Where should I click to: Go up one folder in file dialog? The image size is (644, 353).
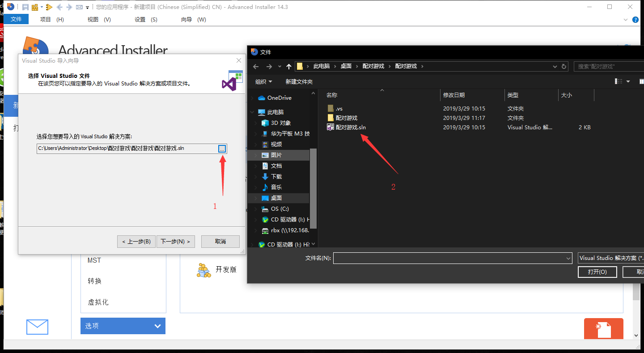point(289,66)
